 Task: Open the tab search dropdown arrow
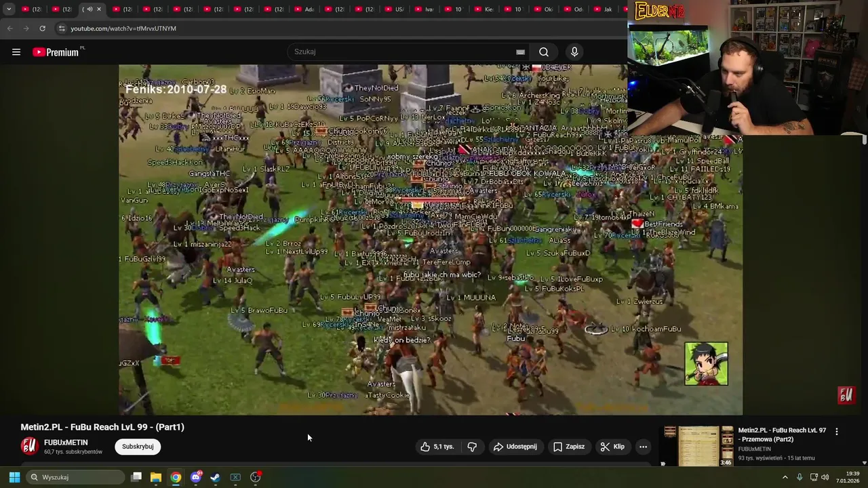point(9,9)
